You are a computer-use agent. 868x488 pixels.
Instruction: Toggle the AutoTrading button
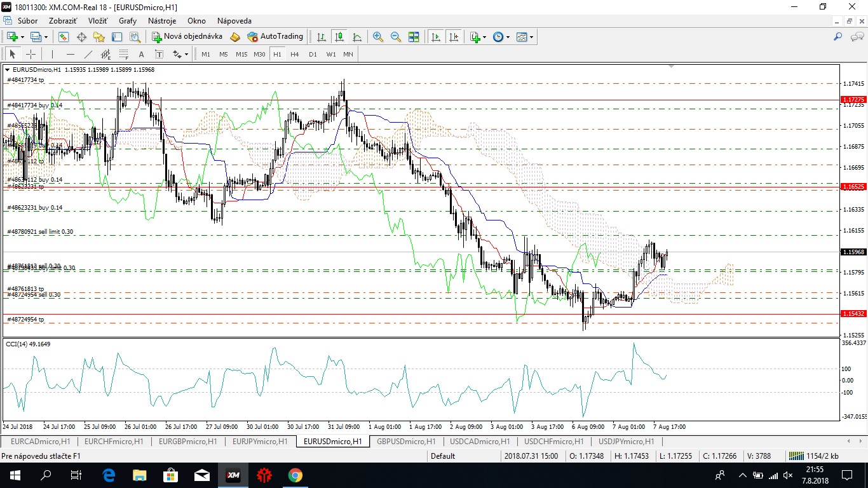(x=275, y=37)
